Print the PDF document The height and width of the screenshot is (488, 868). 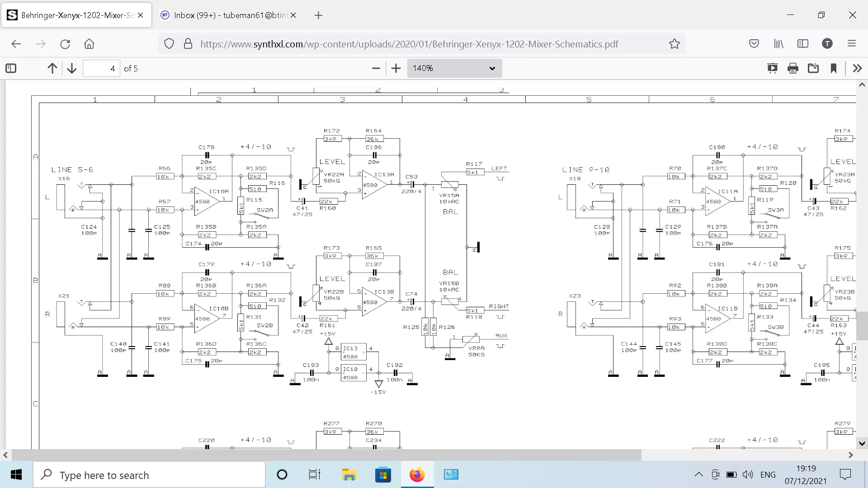[793, 68]
